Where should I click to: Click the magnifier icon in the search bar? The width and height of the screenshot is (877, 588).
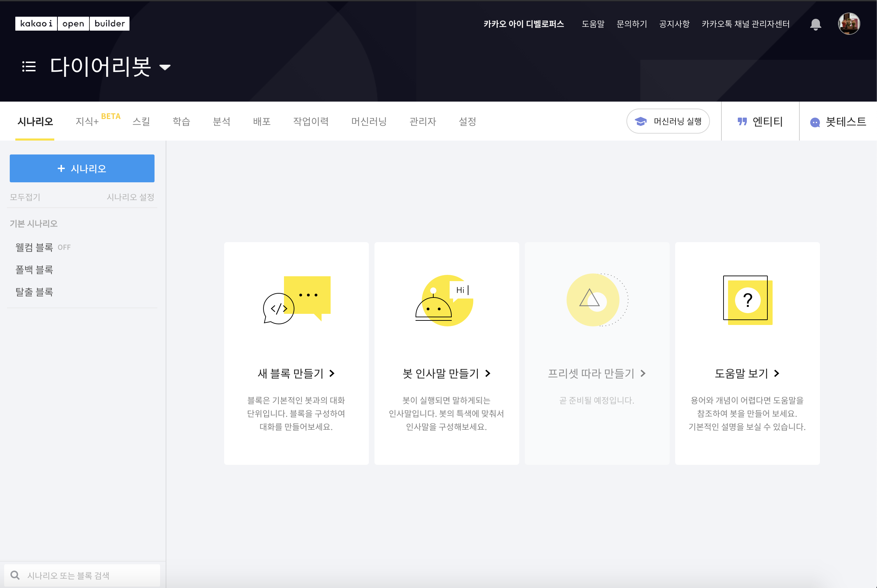15,575
